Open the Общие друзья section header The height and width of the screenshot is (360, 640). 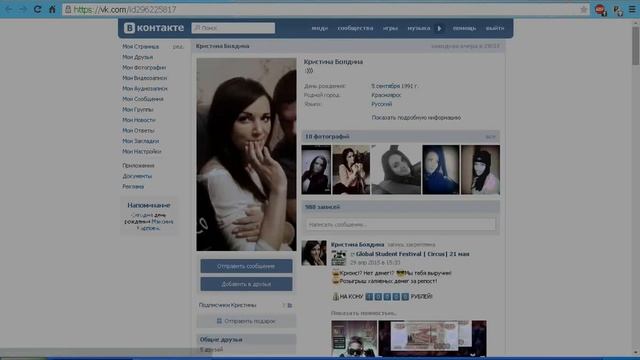point(246,340)
